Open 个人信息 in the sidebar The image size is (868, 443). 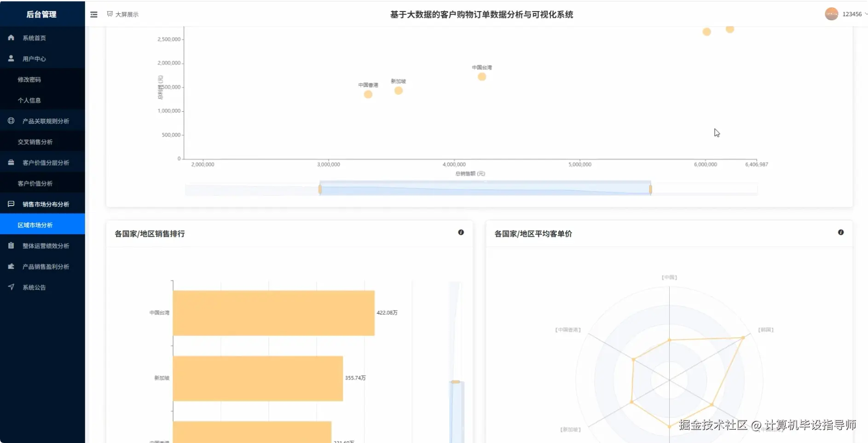pyautogui.click(x=42, y=100)
